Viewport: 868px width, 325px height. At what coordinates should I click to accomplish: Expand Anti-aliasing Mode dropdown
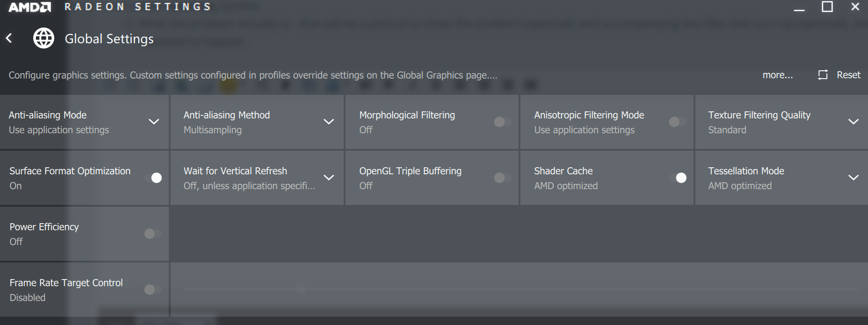[154, 122]
